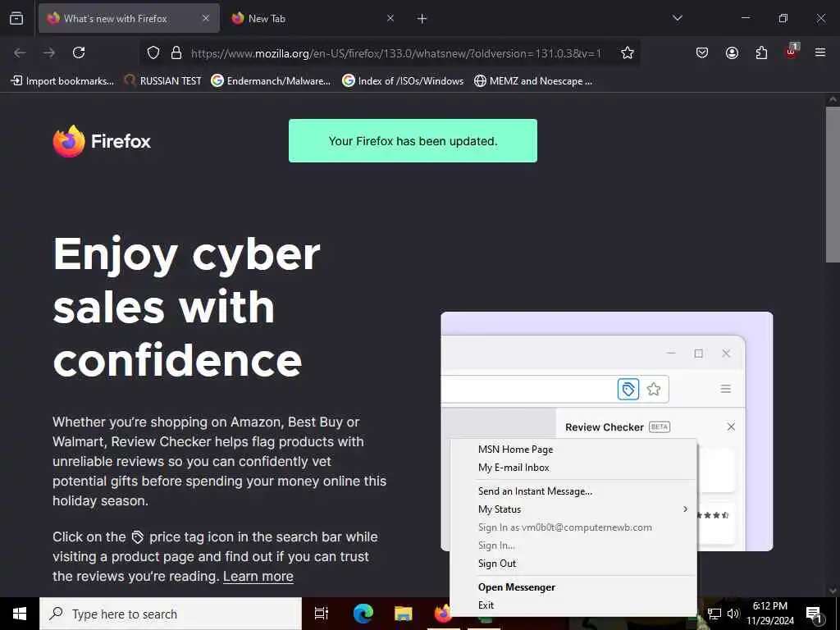Close the 'What's new with Firefox' tab
The height and width of the screenshot is (630, 840).
point(206,18)
